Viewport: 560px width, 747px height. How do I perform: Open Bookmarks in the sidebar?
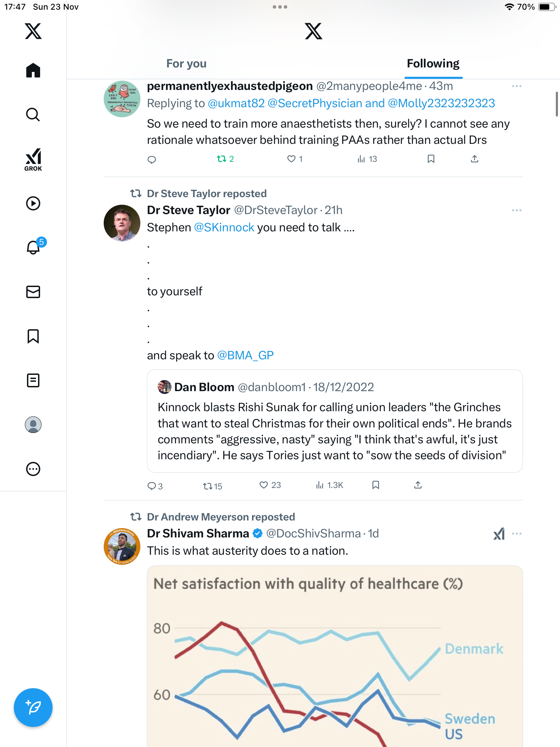click(x=33, y=336)
